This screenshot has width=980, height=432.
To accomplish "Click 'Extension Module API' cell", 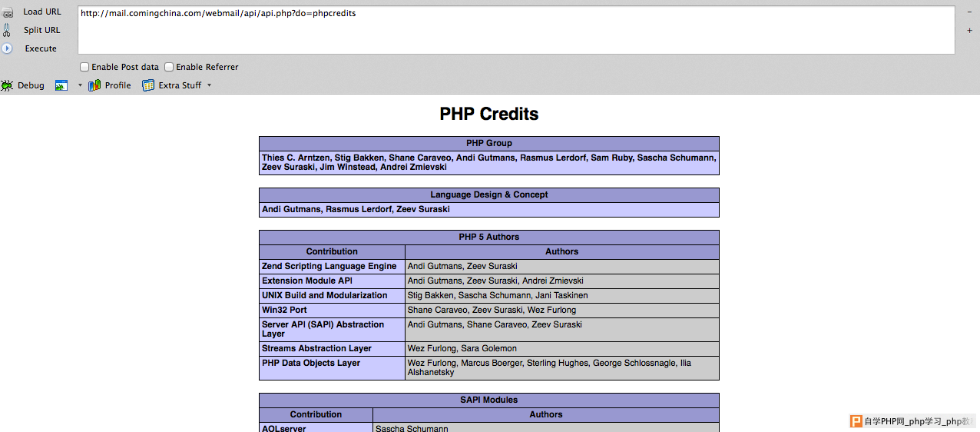I will point(332,281).
